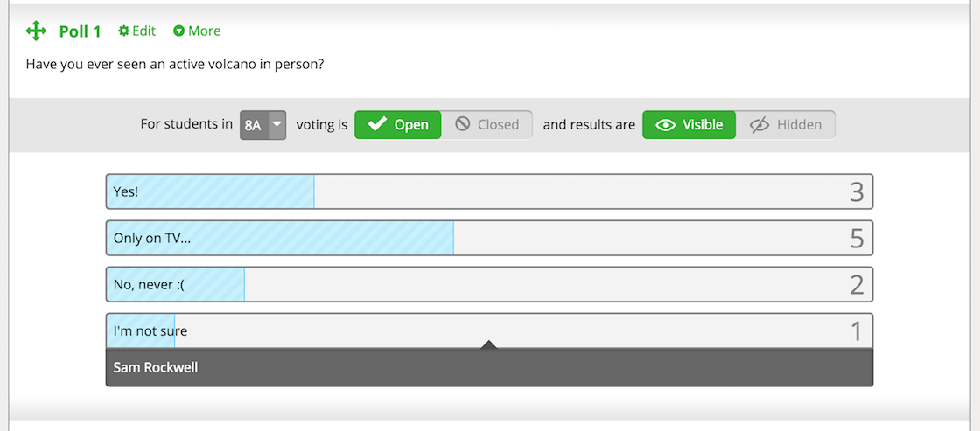Set voting to Closed
Viewport: 980px width, 431px height.
tap(486, 124)
